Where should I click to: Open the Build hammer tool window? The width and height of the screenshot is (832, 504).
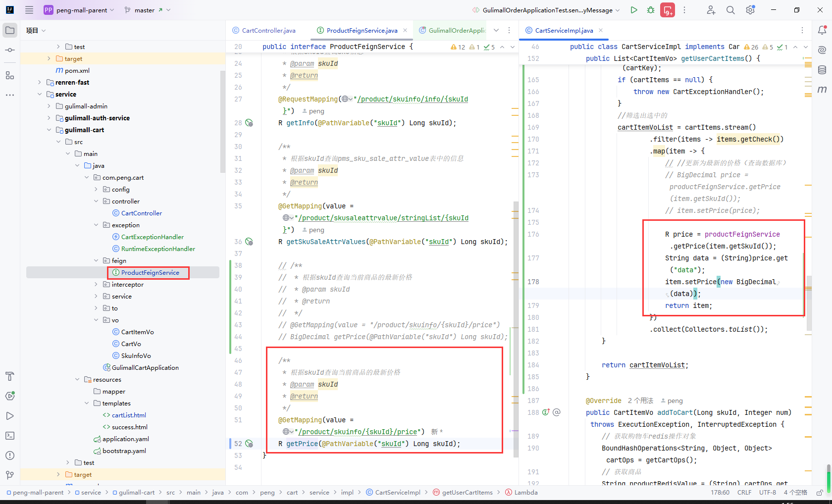click(10, 376)
